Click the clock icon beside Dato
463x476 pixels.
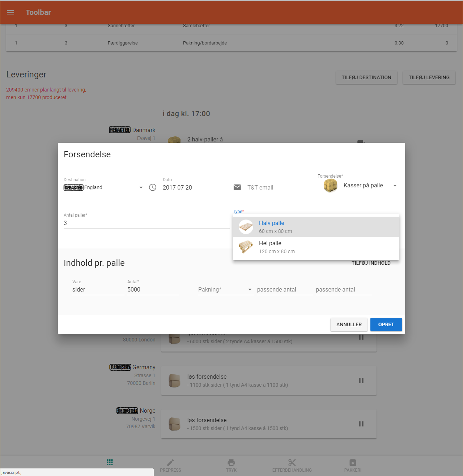(153, 187)
